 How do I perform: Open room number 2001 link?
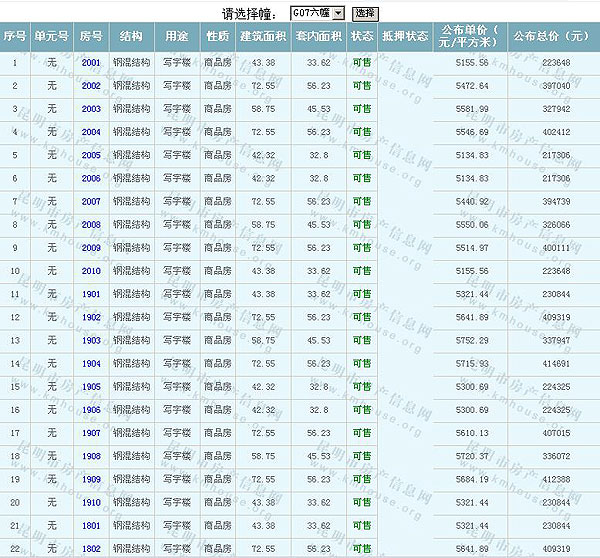click(x=91, y=63)
